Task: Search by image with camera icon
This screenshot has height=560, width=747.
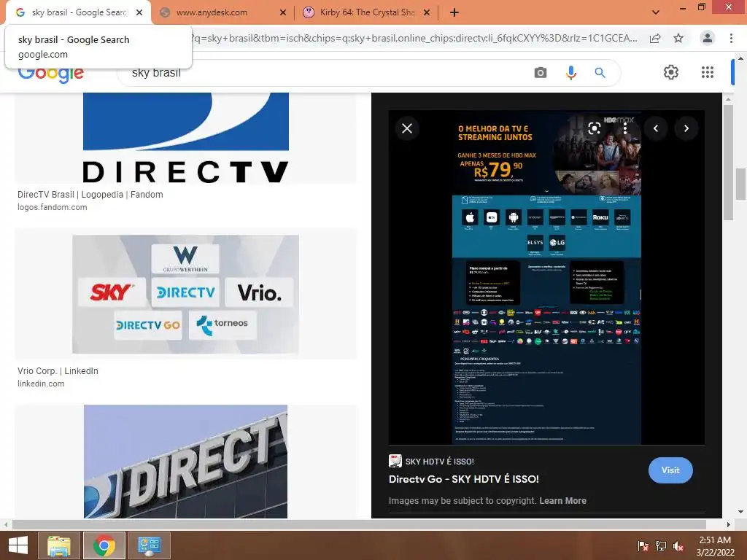Action: (541, 73)
